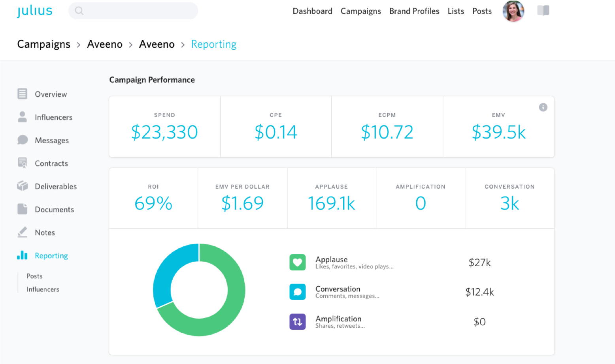615x364 pixels.
Task: Click the $12.4k Conversation amount
Action: tap(479, 292)
